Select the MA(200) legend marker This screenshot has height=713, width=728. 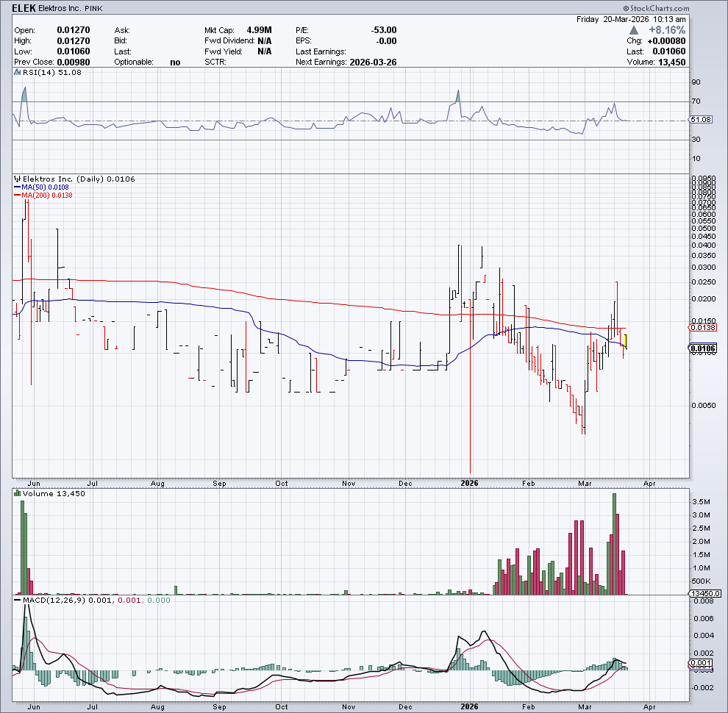(18, 196)
